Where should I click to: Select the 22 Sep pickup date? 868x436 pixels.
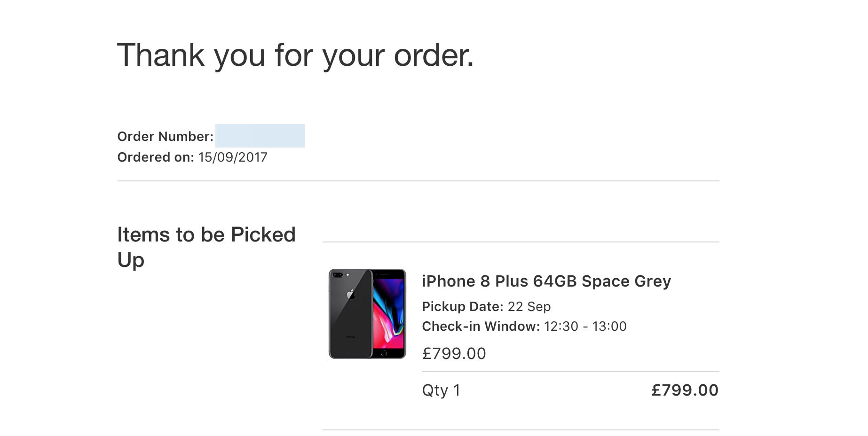[x=529, y=307]
